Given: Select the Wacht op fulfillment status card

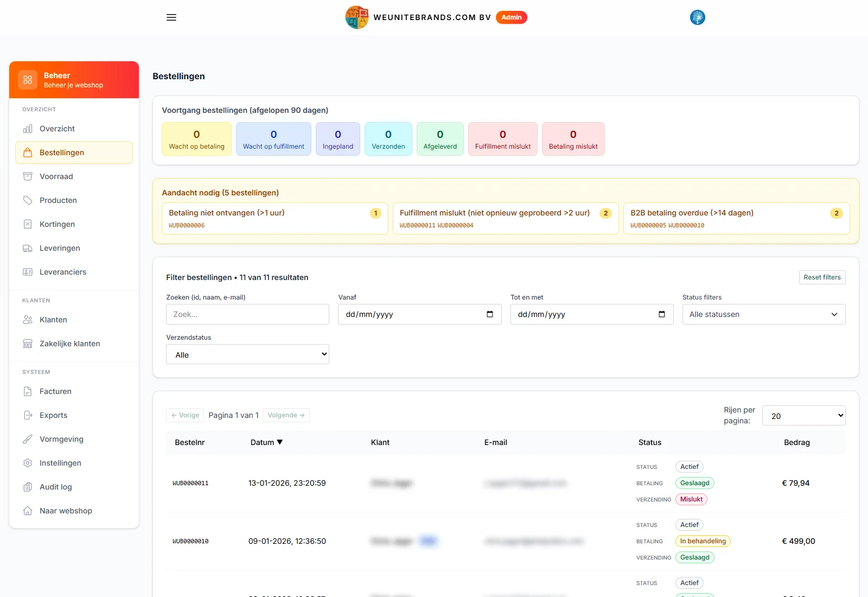Looking at the screenshot, I should point(273,139).
